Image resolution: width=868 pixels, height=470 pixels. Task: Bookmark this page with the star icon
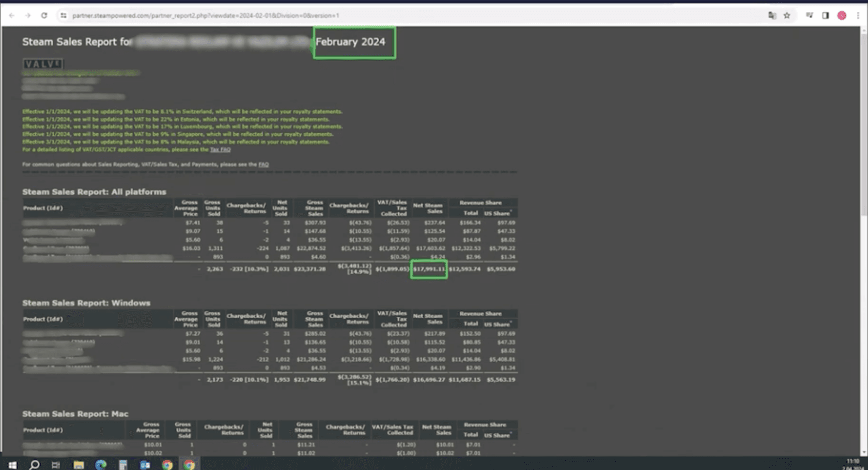pyautogui.click(x=787, y=15)
